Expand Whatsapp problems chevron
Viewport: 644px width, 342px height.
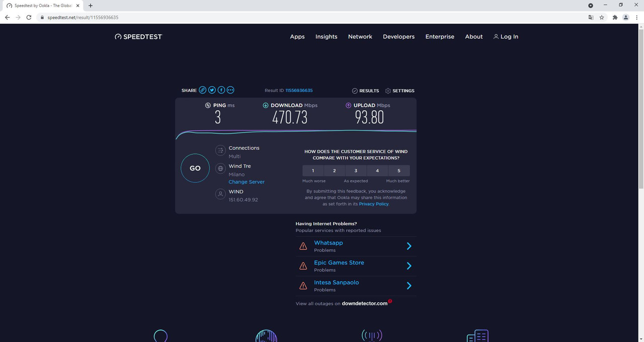[409, 246]
